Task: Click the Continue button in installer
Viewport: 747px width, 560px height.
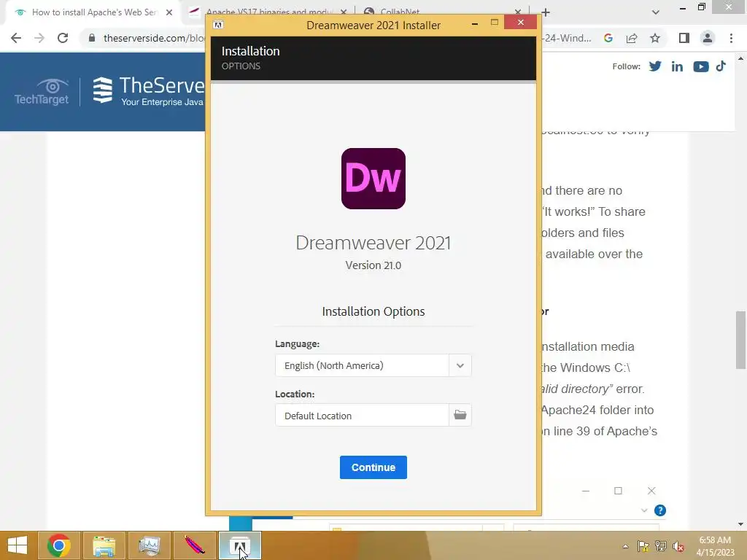Action: [x=373, y=467]
